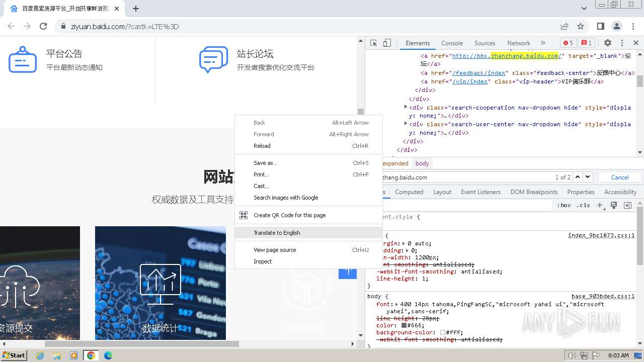Go to next search result in Elements
This screenshot has width=644, height=362.
click(588, 177)
